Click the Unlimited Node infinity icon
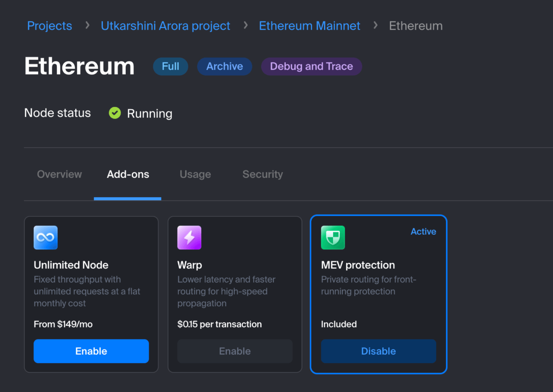Screen dimensions: 553x392 (x=45, y=238)
